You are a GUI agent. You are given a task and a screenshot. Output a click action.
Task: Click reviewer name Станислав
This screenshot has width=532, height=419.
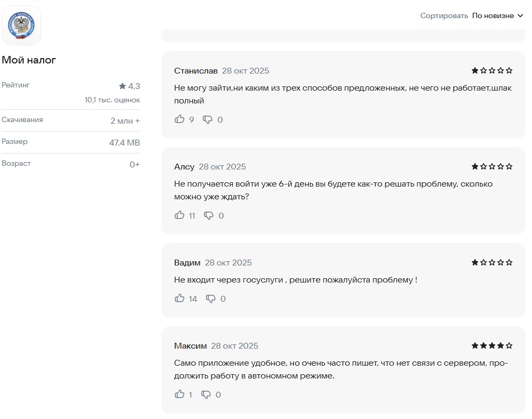(x=195, y=71)
